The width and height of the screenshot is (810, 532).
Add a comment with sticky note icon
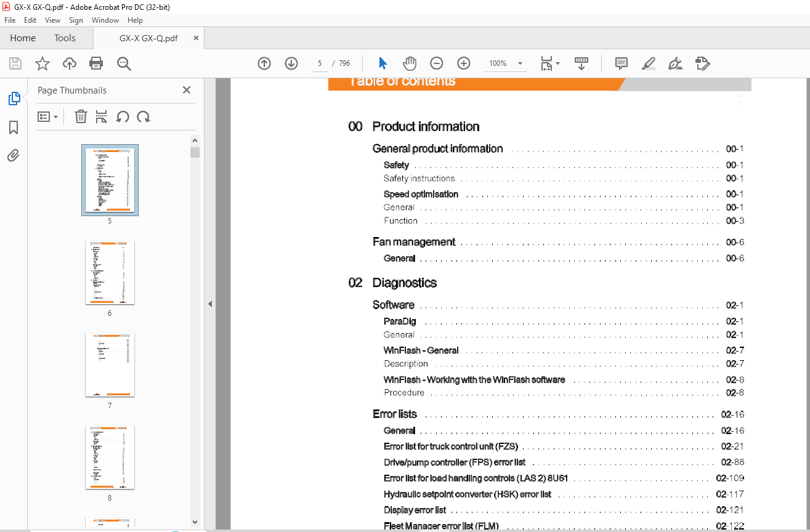622,63
